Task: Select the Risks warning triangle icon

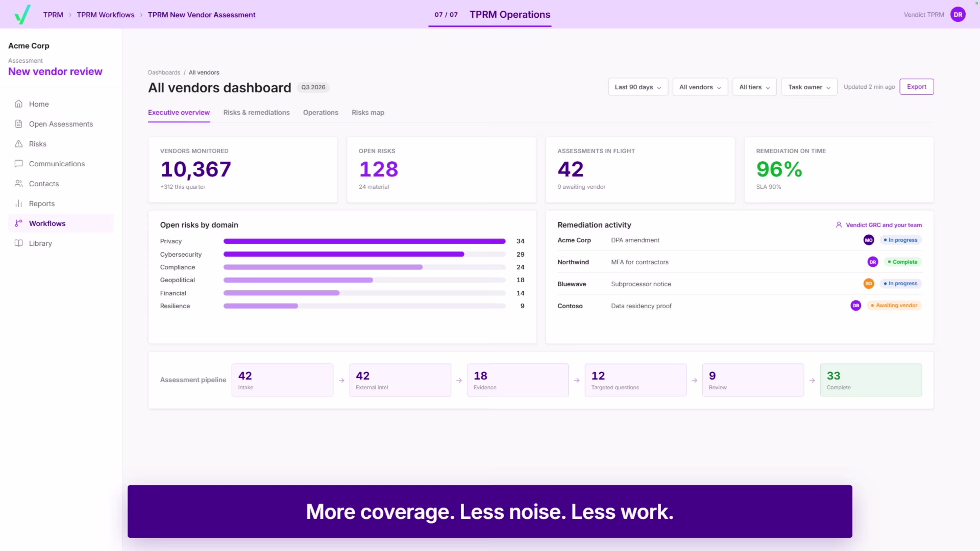Action: [x=19, y=144]
